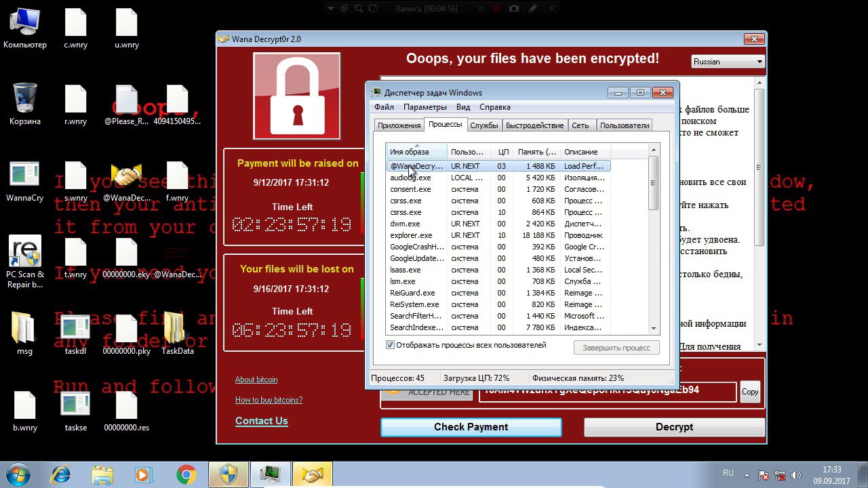Click the Завершить процесс button
868x488 pixels.
pos(616,348)
